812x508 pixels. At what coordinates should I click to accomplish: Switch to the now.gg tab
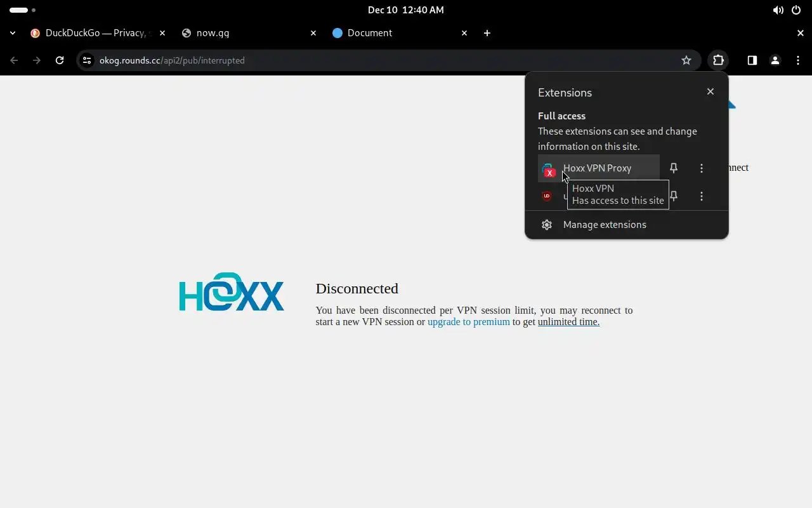coord(249,33)
